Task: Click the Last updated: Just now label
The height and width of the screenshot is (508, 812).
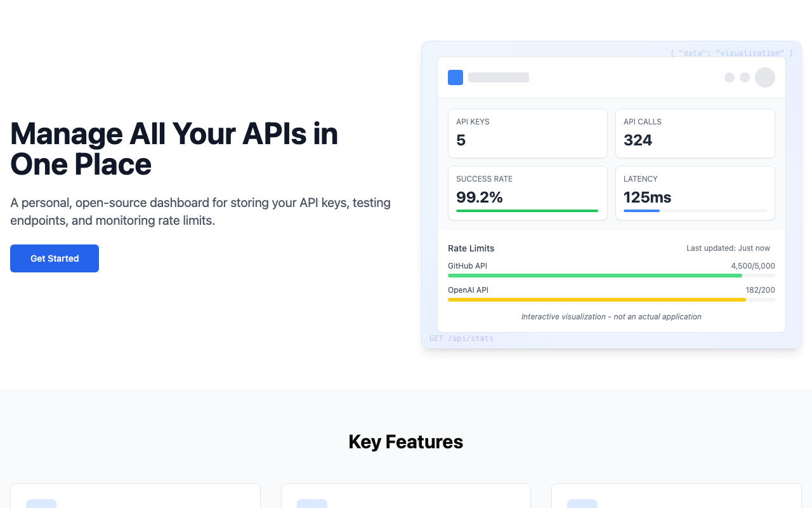Action: pos(727,248)
